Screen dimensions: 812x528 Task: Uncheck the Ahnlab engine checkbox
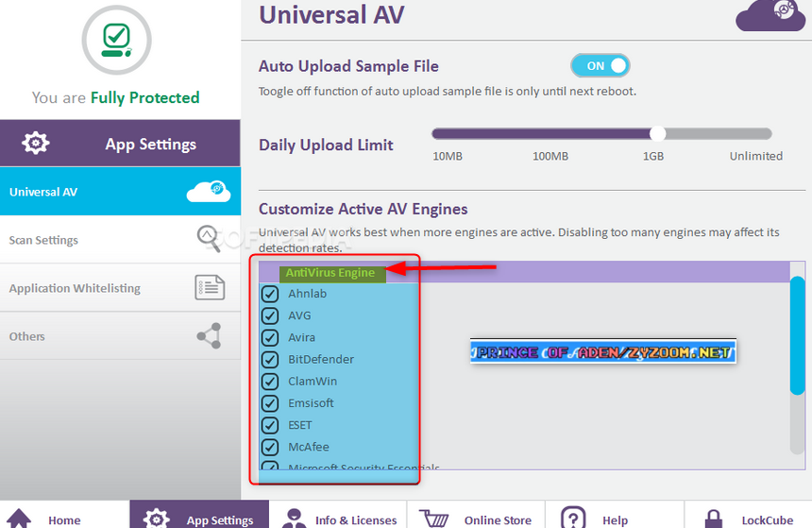[270, 294]
